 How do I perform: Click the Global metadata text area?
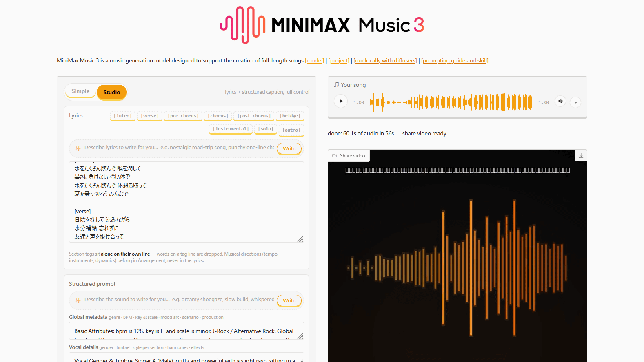coord(187,331)
